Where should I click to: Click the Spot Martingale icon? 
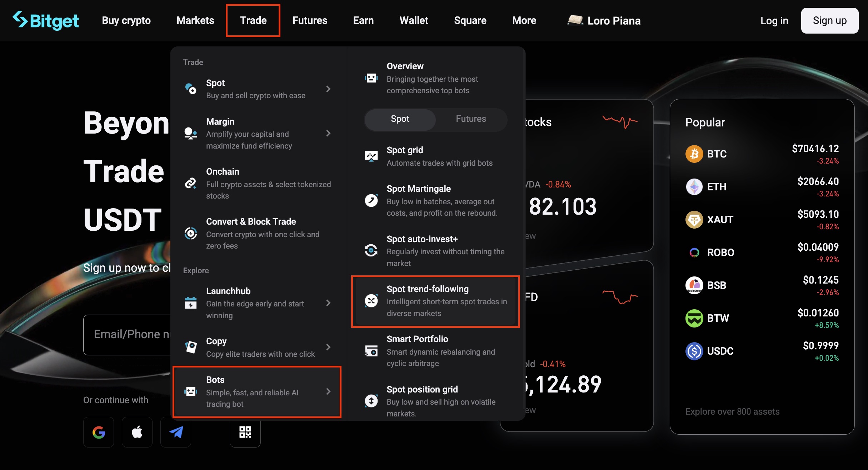(371, 200)
